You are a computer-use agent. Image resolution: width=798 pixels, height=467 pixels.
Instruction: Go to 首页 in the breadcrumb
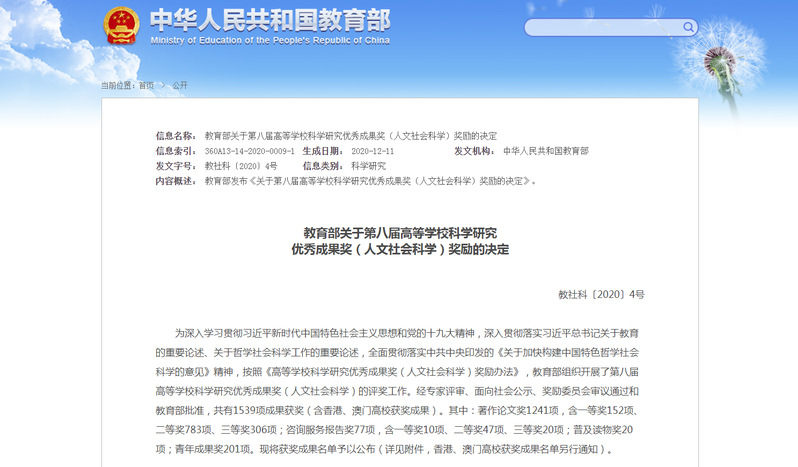pos(146,85)
